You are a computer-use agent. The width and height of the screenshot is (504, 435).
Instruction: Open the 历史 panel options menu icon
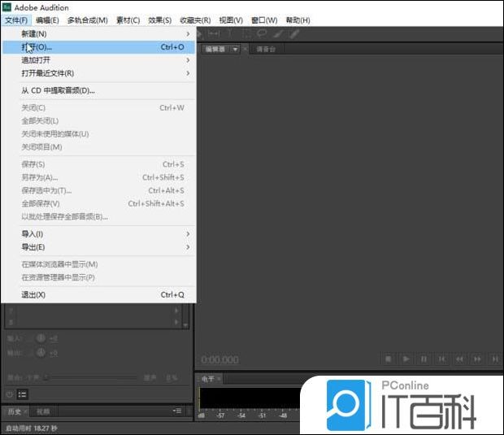coord(177,411)
